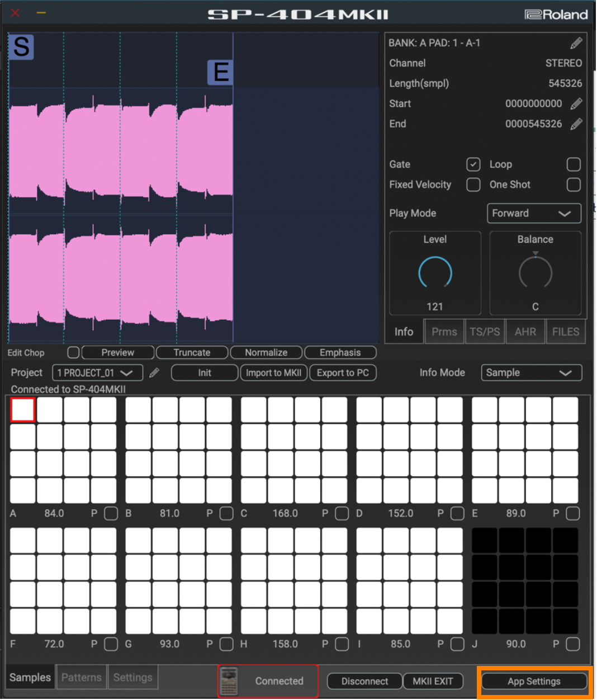
Task: Edit the Start point pencil icon
Action: (576, 104)
